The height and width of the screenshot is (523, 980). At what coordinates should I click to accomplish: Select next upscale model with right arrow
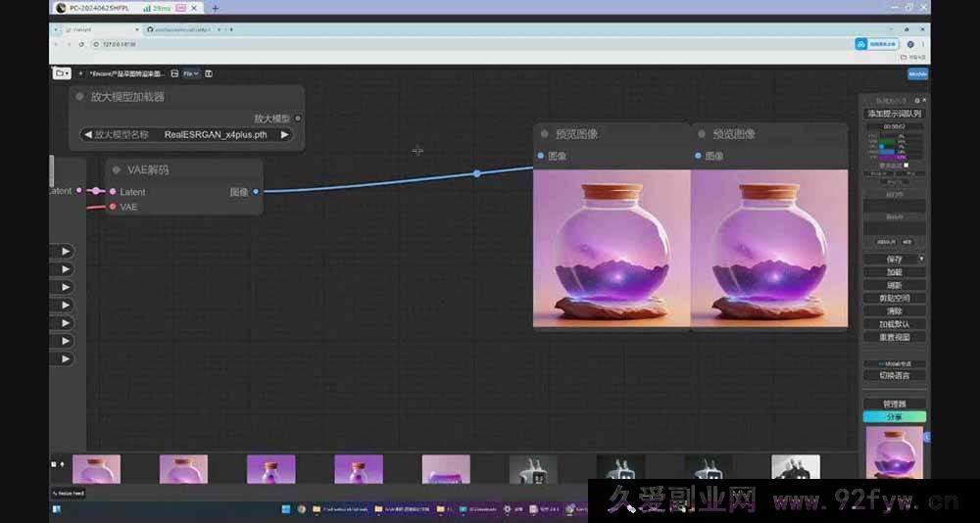pos(285,135)
